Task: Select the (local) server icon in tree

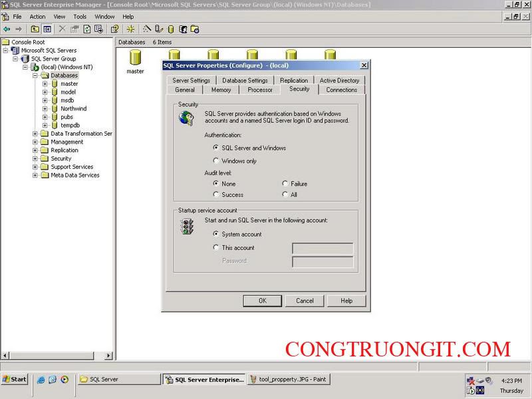Action: [x=35, y=67]
